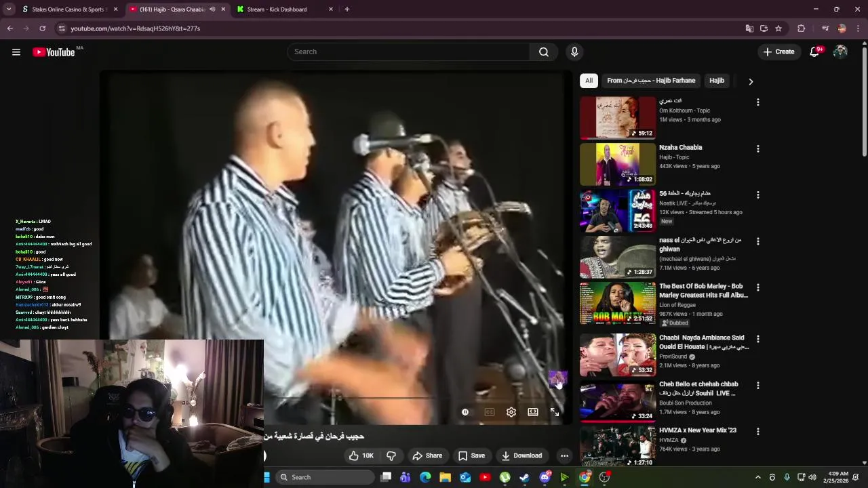Open HVMZA x New Year Mix '23
This screenshot has width=868, height=488.
698,430
